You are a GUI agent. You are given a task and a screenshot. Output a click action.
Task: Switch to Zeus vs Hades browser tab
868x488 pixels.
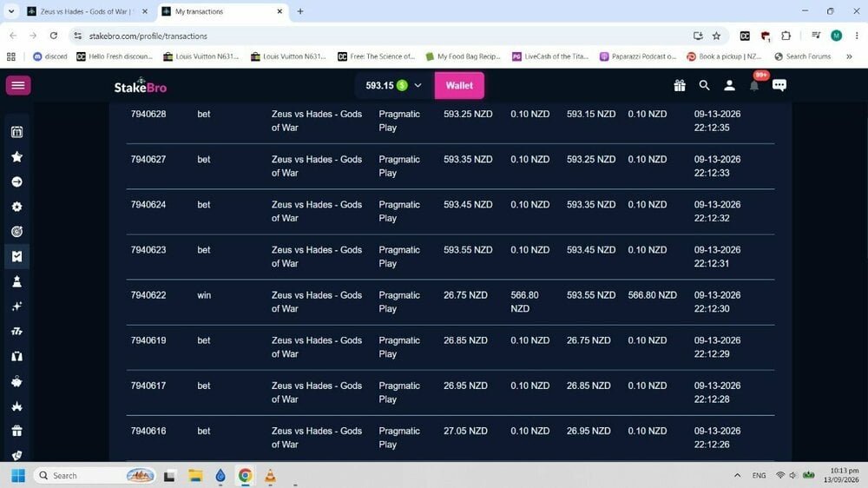(86, 11)
